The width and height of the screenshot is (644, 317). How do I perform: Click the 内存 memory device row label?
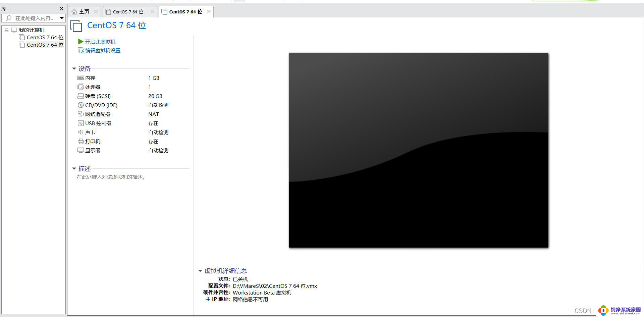coord(90,78)
